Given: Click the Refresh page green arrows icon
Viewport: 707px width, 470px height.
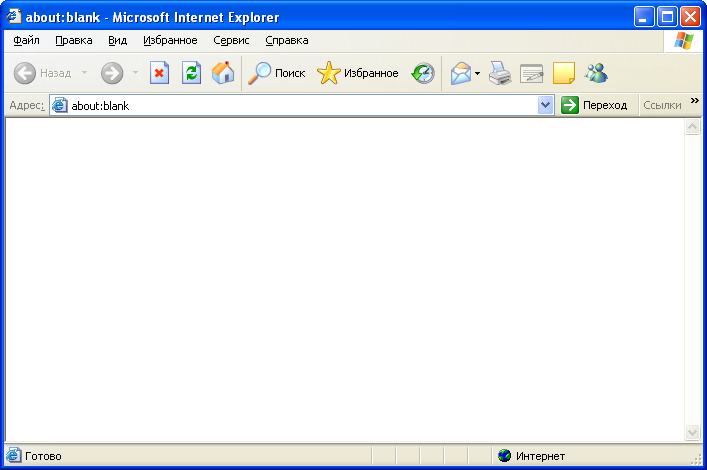Looking at the screenshot, I should [x=191, y=73].
